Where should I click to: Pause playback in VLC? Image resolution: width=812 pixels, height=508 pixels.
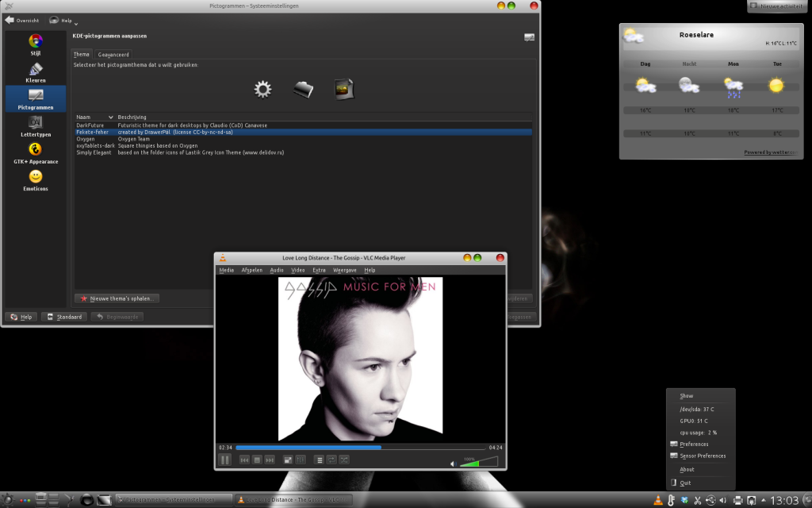[x=224, y=460]
